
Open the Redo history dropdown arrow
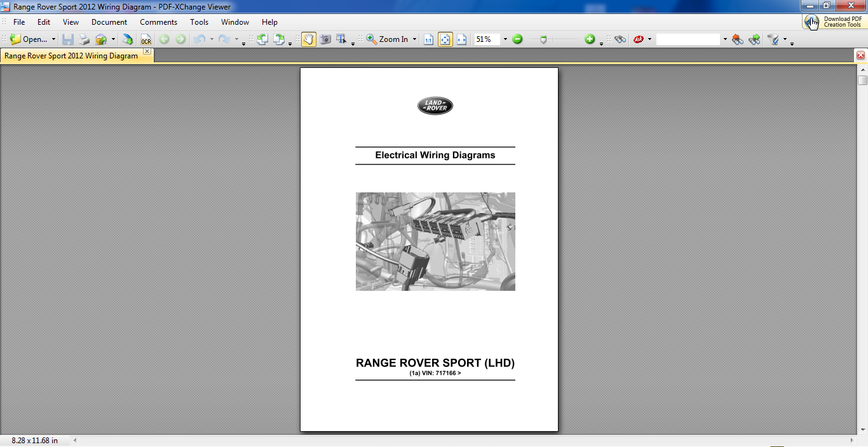[236, 39]
